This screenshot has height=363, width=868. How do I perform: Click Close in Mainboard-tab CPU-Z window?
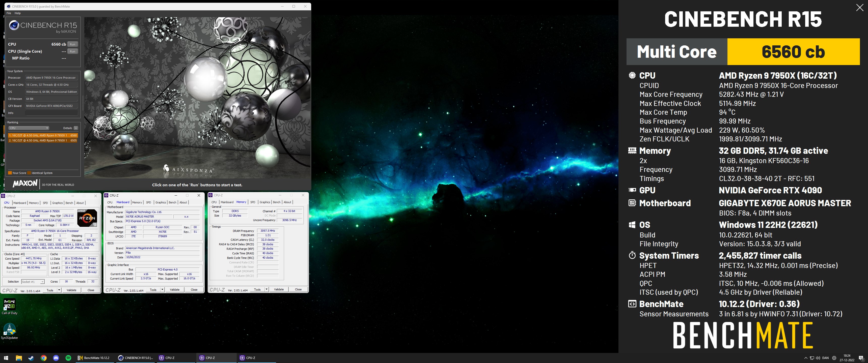pos(194,290)
